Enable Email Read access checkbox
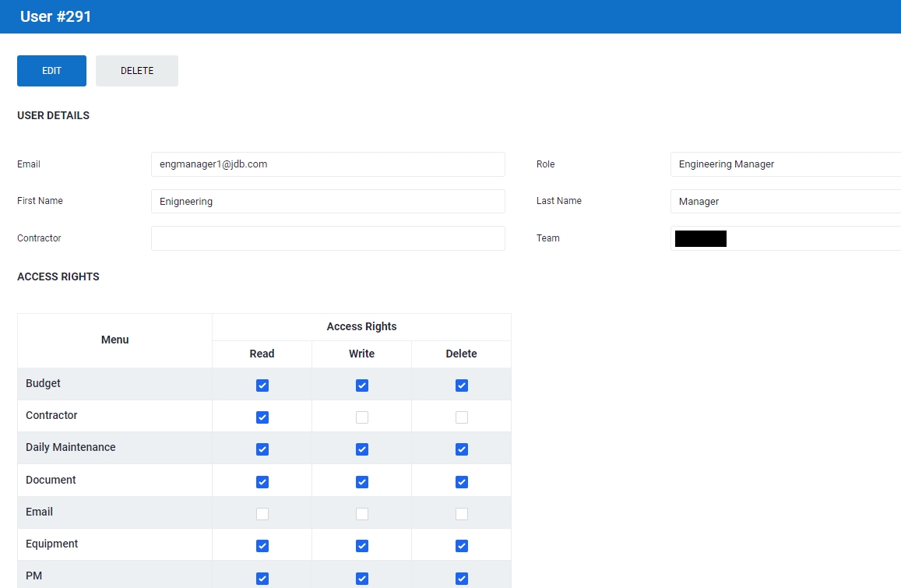Screen dimensions: 901x588 pyautogui.click(x=262, y=514)
